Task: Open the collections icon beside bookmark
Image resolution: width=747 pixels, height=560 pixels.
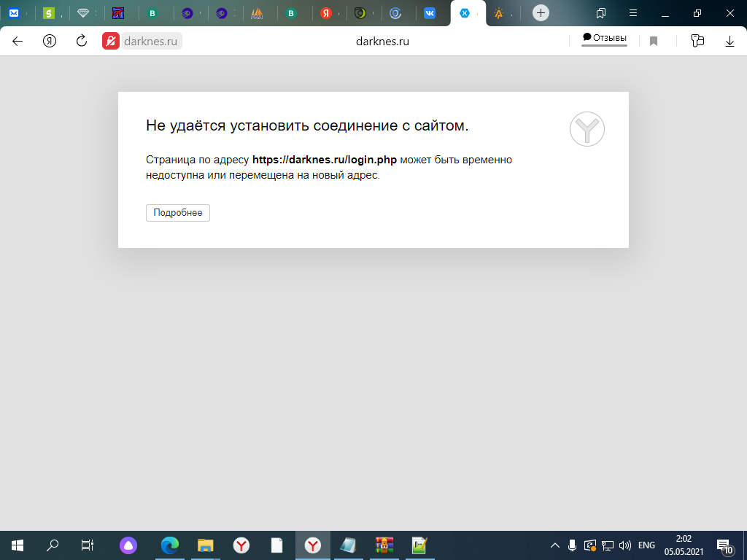Action: click(x=697, y=42)
